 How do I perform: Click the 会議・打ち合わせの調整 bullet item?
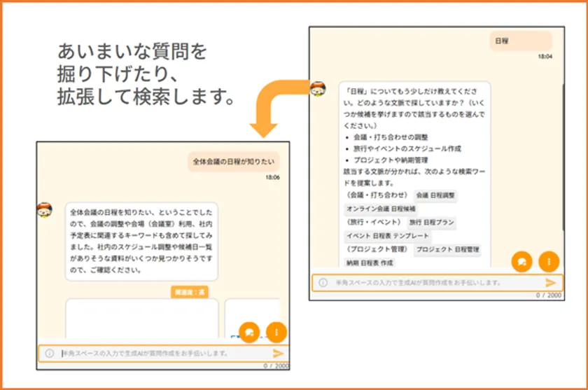(x=391, y=137)
